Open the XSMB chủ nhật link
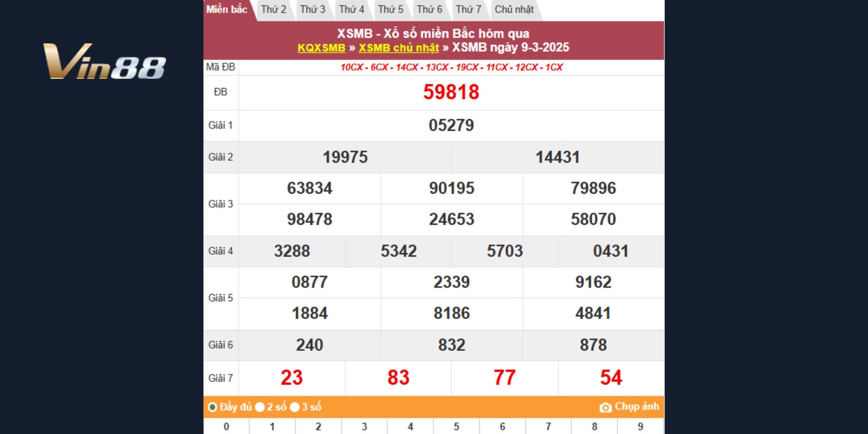 click(399, 48)
